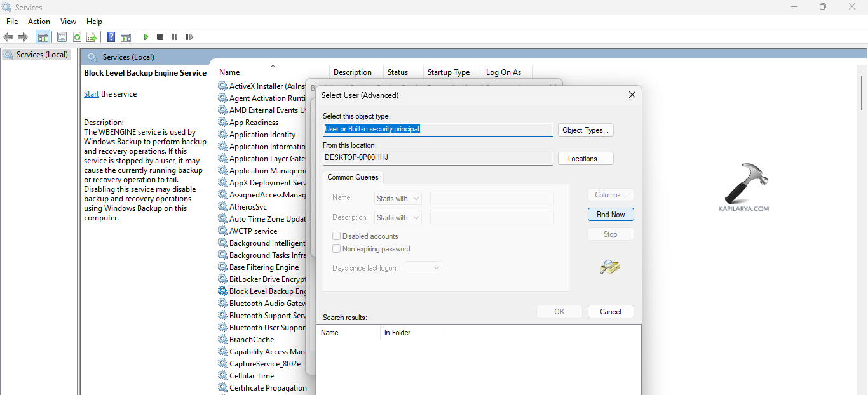868x395 pixels.
Task: Click the Properties toolbar icon
Action: pyautogui.click(x=62, y=37)
